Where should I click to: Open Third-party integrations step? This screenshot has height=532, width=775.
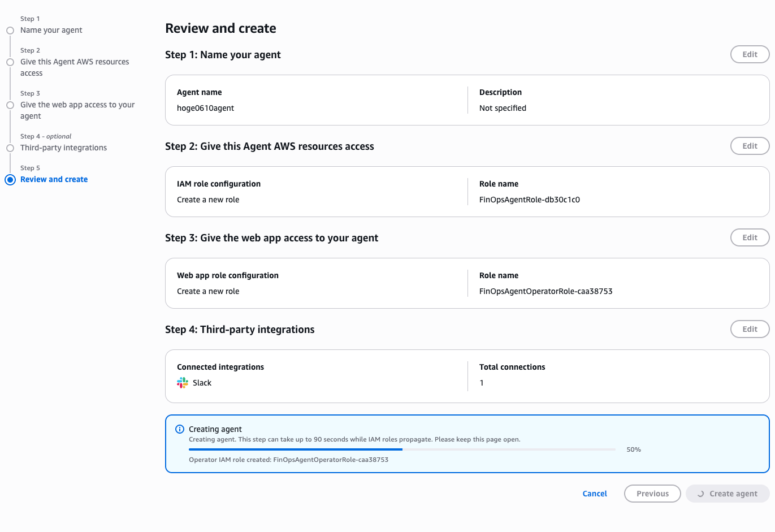pos(63,148)
